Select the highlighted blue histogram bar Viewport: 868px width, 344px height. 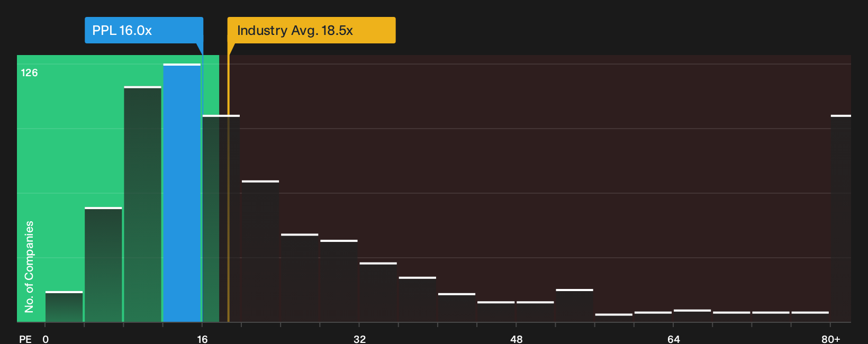pos(182,193)
